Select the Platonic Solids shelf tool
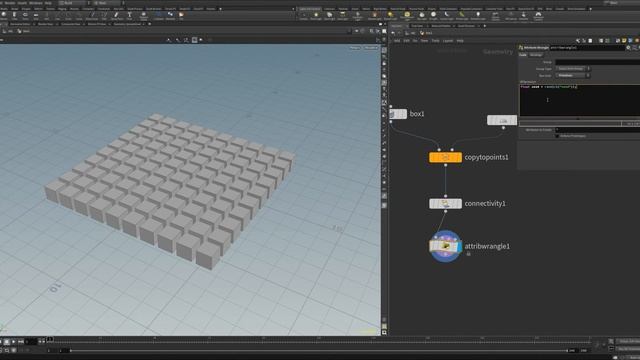640x360 pixels. [144, 16]
